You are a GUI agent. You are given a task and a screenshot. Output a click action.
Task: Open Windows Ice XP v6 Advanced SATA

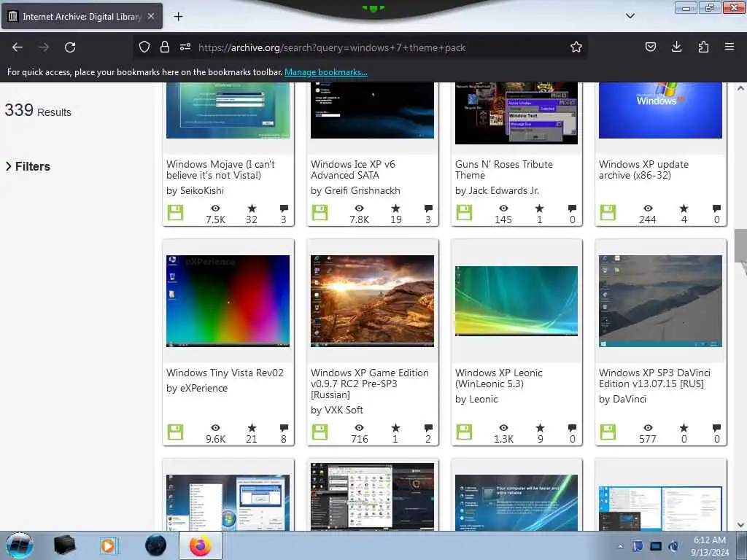pyautogui.click(x=353, y=169)
